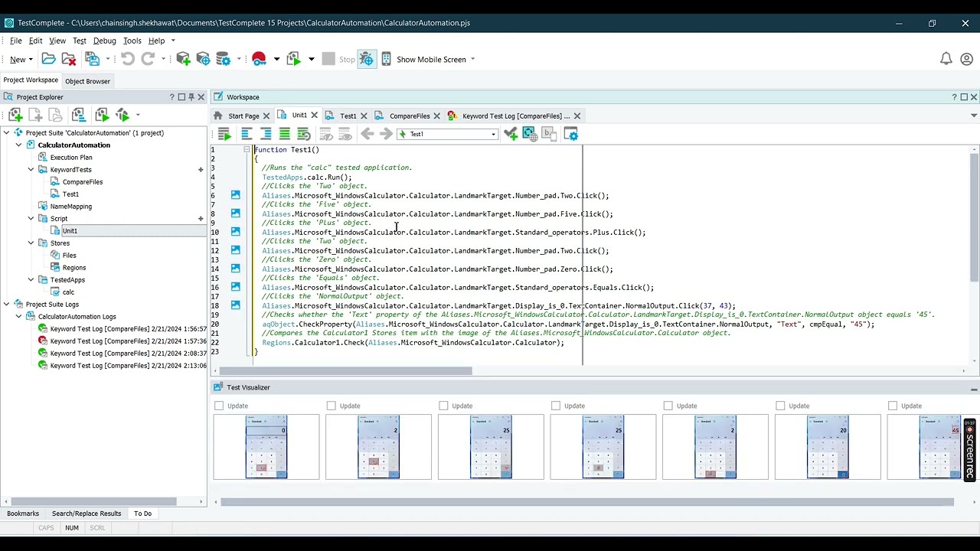Image resolution: width=980 pixels, height=551 pixels.
Task: Click the Indent code icon in editor toolbar
Action: 266,134
